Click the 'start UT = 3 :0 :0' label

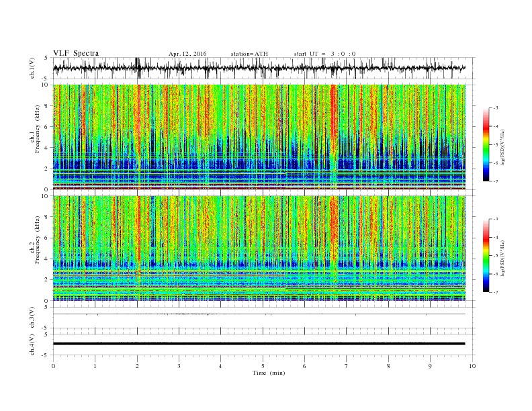point(324,54)
